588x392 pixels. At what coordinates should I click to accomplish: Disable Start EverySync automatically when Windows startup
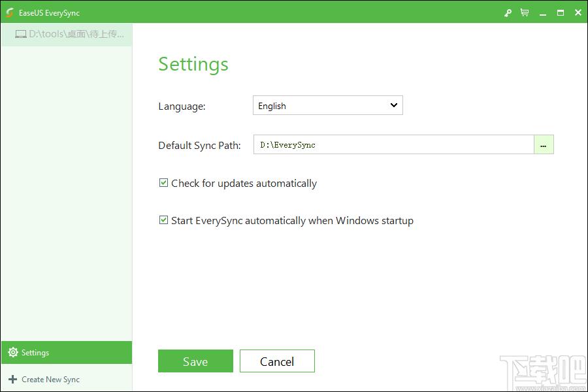[x=164, y=221]
